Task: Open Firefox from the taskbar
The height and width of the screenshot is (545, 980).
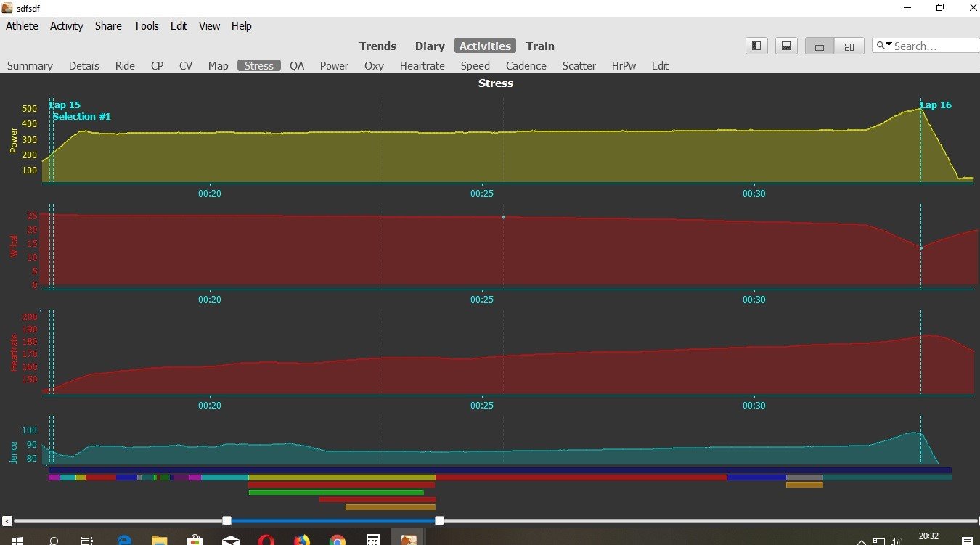Action: [x=301, y=540]
